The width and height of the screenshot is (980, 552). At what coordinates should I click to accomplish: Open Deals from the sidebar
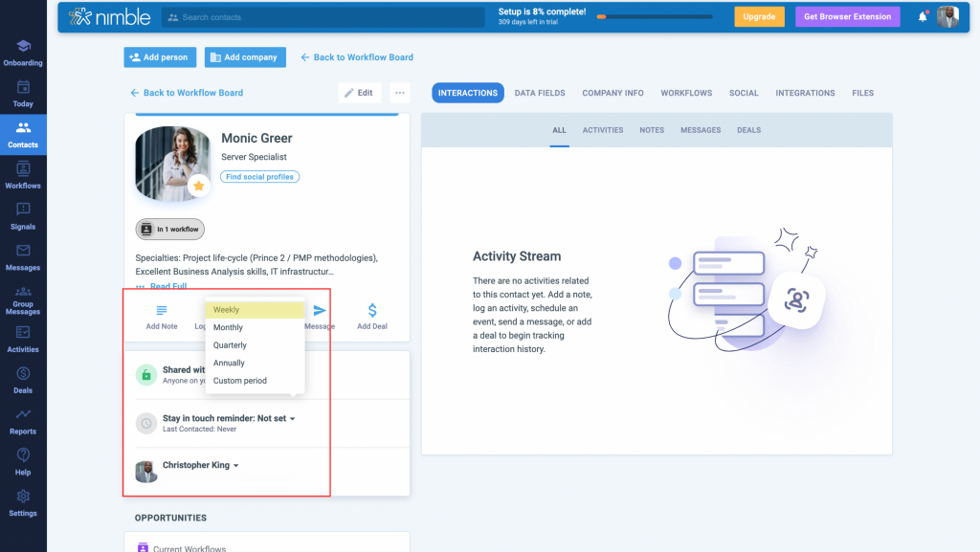point(23,380)
